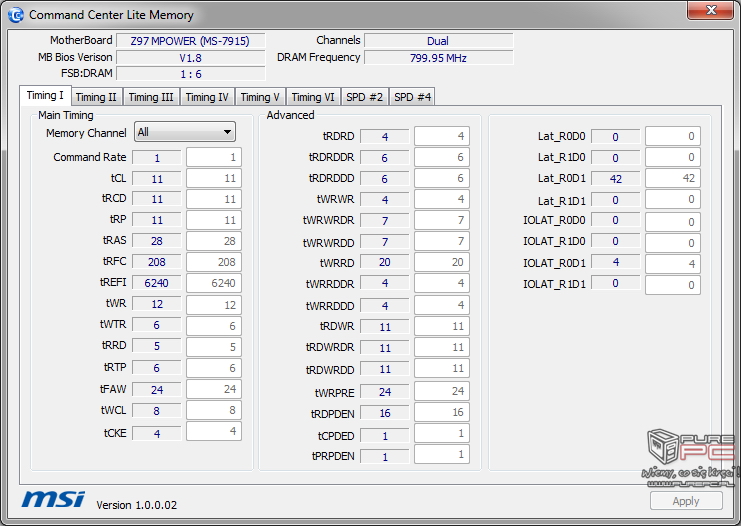741x526 pixels.
Task: Select the Timing IV tab
Action: (207, 97)
